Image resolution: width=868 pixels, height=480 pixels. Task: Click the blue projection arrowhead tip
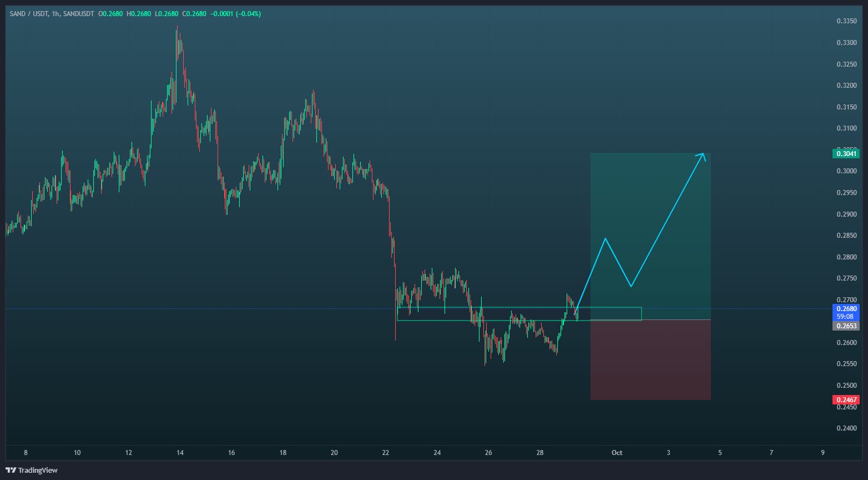click(x=703, y=154)
